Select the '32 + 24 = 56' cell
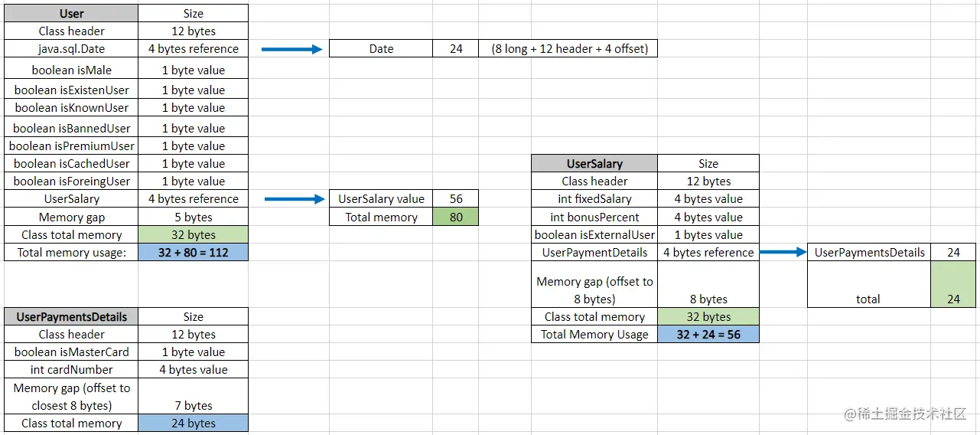The height and width of the screenshot is (435, 980). [708, 334]
